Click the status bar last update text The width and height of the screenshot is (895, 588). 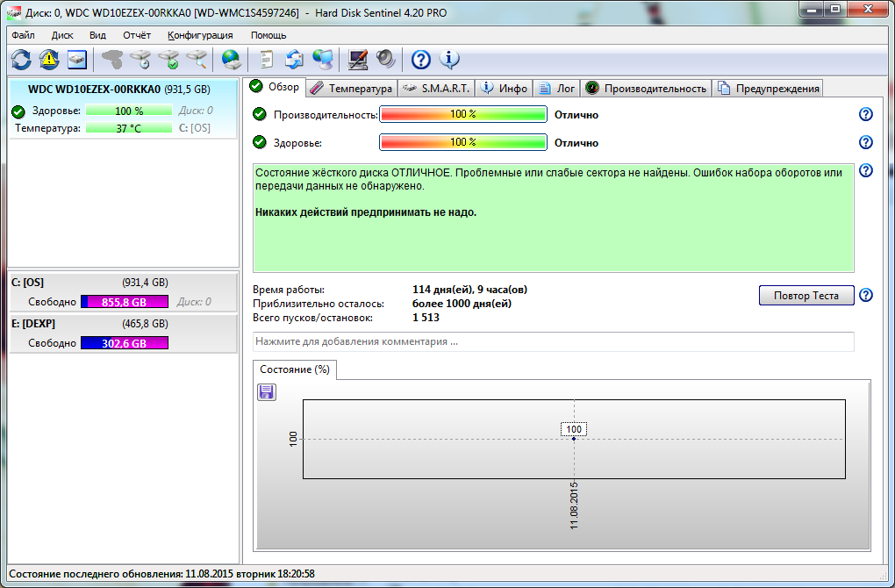(x=161, y=574)
